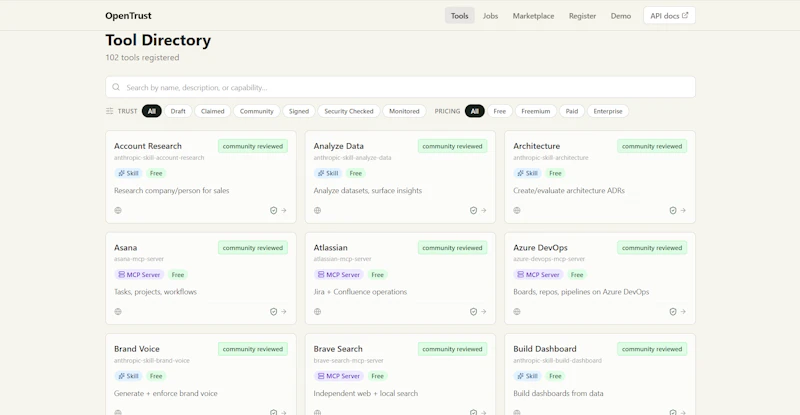Click the arrow icon on Atlassian card

point(484,311)
